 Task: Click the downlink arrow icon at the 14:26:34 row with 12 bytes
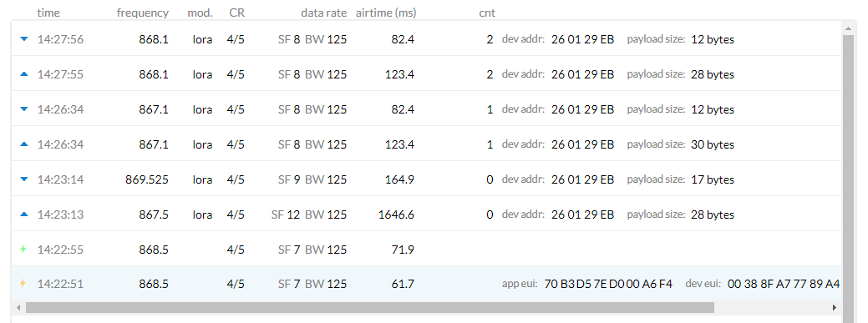click(23, 109)
